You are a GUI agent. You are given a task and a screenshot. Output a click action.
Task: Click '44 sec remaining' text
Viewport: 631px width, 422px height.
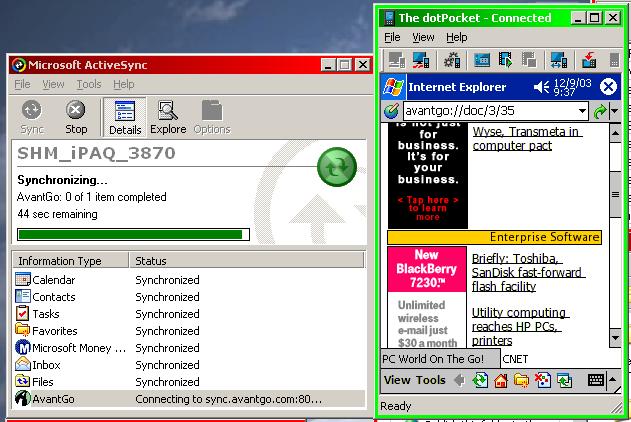58,214
